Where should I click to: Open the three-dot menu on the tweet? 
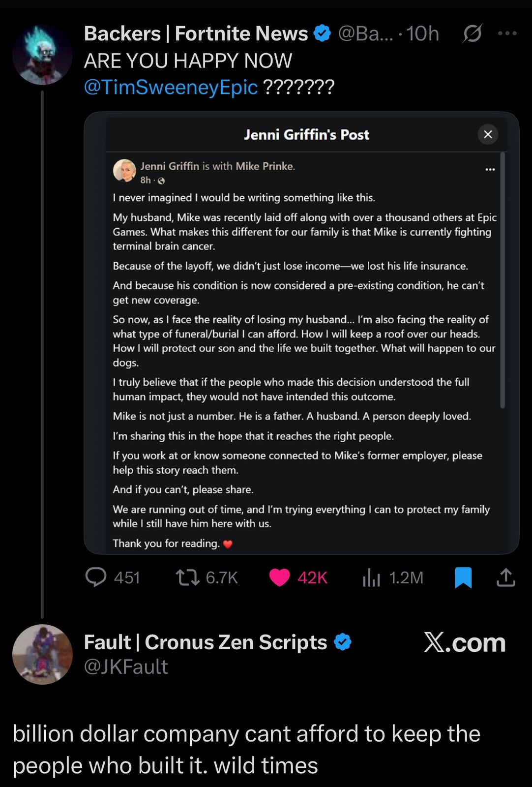point(507,32)
